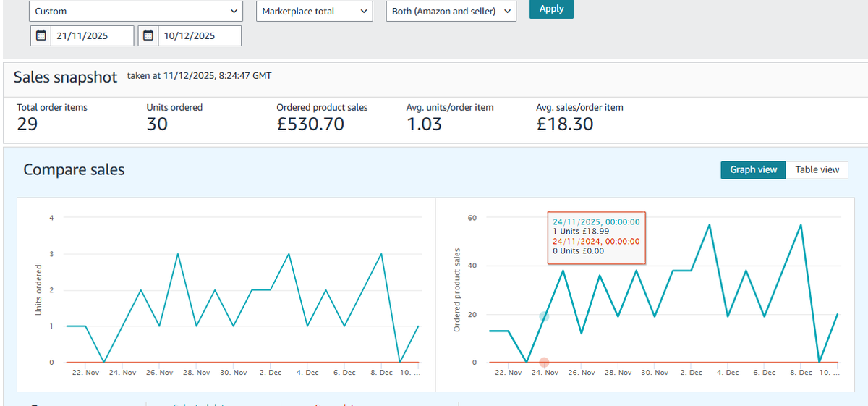Click the start date field 21/11/2025
868x406 pixels.
point(91,35)
